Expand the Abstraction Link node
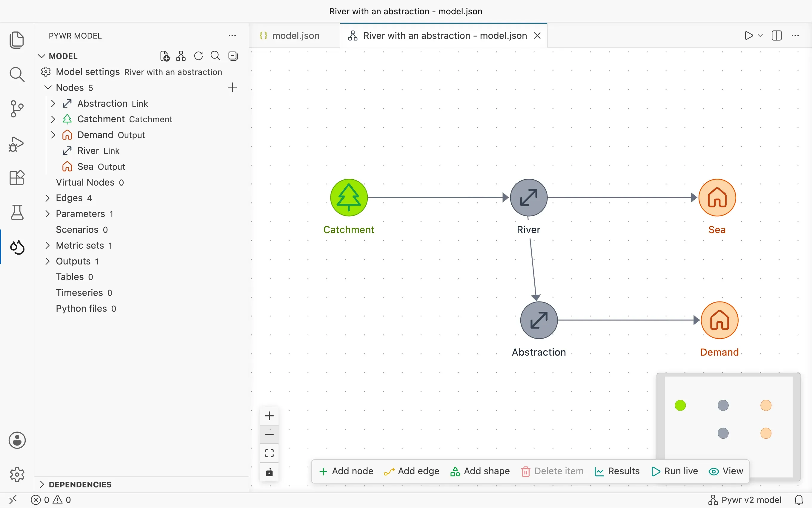Screen dimensions: 812x508 coord(53,103)
